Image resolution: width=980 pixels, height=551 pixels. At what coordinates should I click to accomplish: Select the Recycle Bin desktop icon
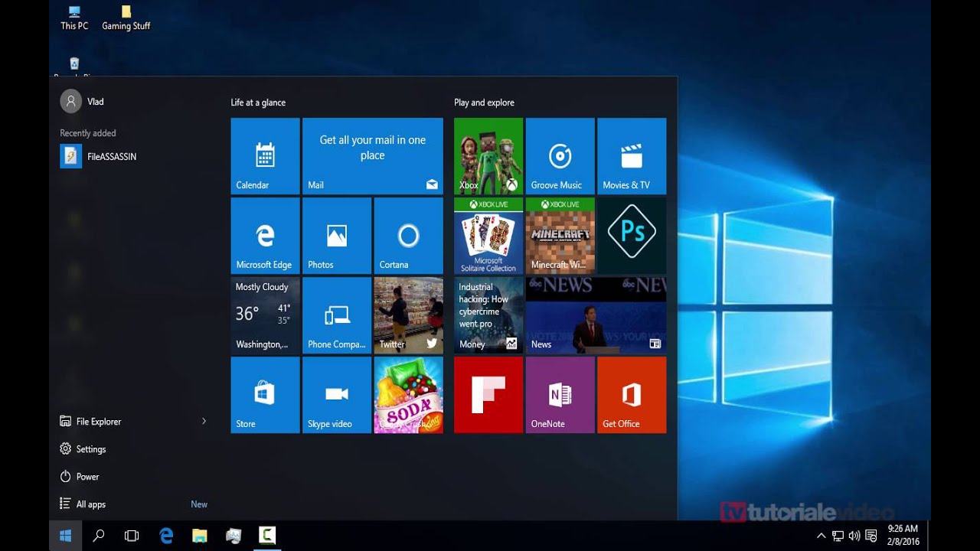pyautogui.click(x=74, y=67)
